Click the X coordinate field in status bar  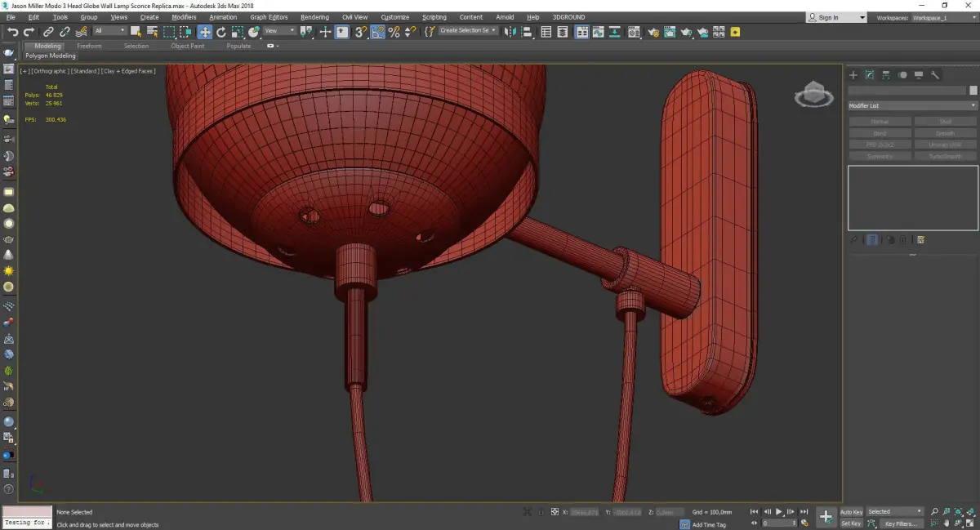[584, 512]
